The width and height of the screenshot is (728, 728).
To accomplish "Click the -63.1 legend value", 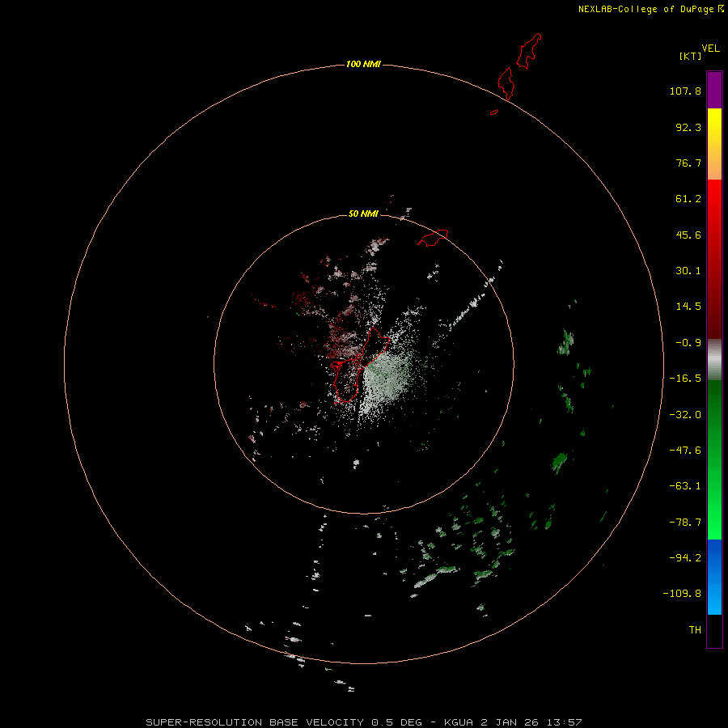I will (x=685, y=486).
